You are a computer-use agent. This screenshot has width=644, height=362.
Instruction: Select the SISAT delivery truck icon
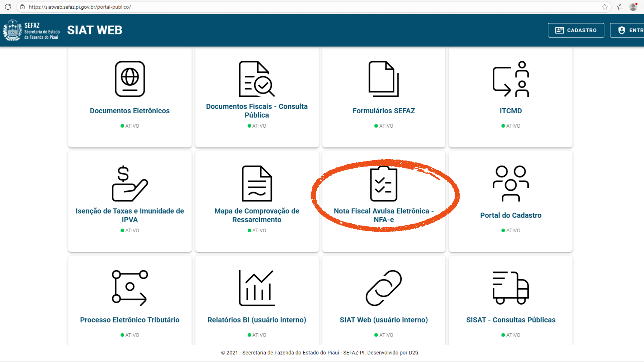coord(511,288)
